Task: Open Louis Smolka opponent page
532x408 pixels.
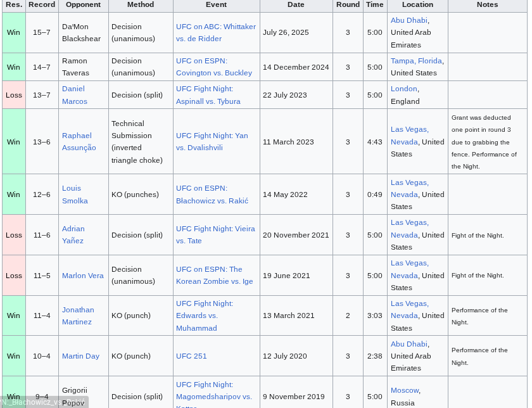Action: point(75,194)
